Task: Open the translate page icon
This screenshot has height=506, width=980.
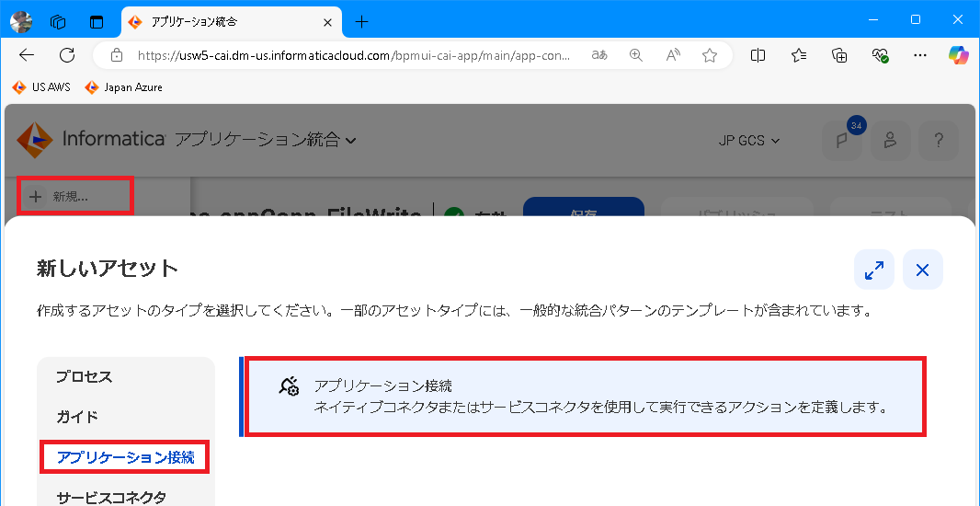Action: [599, 55]
